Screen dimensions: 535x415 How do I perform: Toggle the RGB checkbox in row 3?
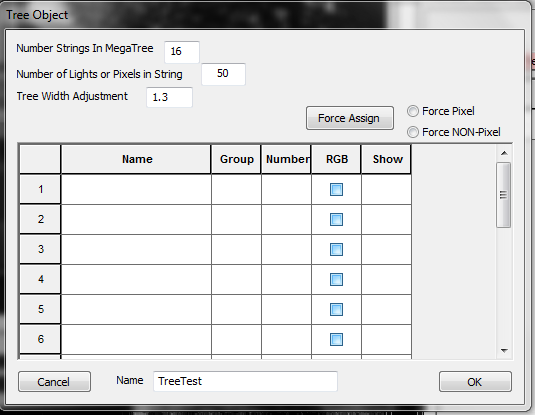(336, 249)
